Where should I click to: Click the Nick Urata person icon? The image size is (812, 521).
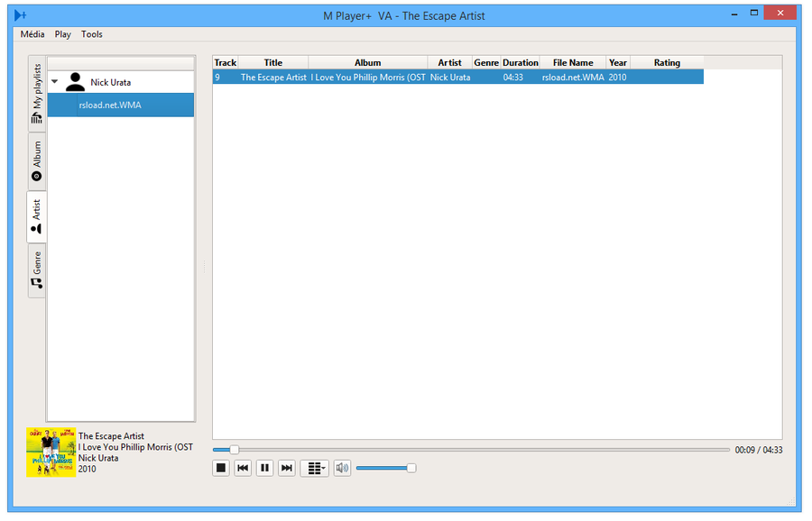(75, 82)
